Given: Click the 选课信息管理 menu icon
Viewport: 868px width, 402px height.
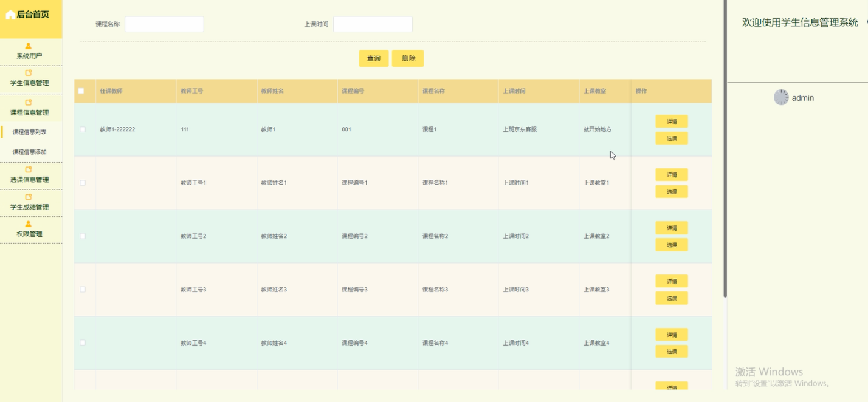Looking at the screenshot, I should point(29,170).
